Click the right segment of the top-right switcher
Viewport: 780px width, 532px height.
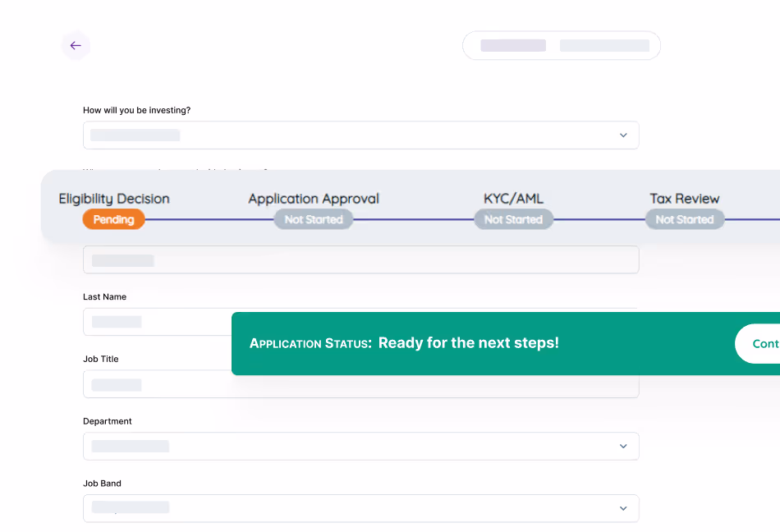click(604, 45)
